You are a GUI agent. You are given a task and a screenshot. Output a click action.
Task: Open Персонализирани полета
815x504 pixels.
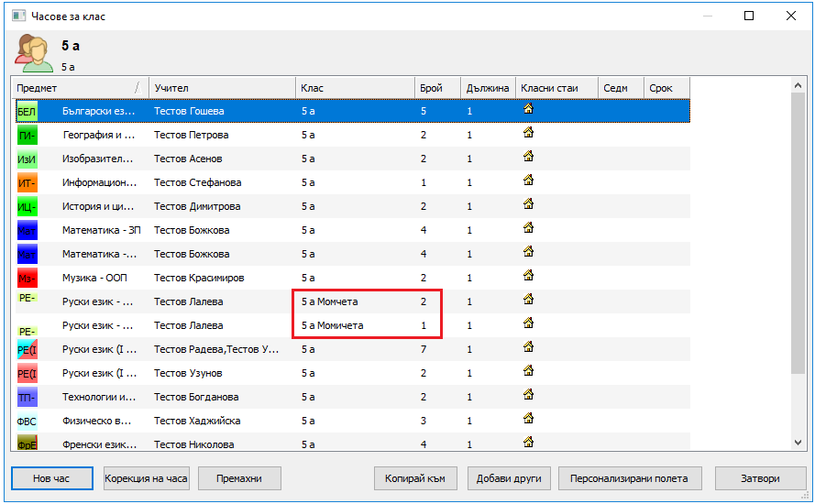[x=629, y=478]
